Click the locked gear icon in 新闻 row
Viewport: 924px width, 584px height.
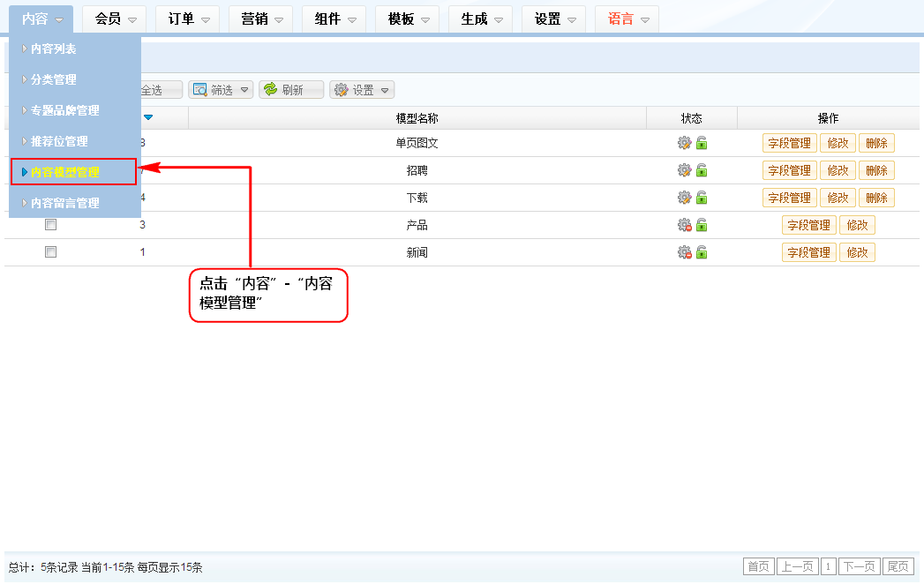[x=684, y=252]
